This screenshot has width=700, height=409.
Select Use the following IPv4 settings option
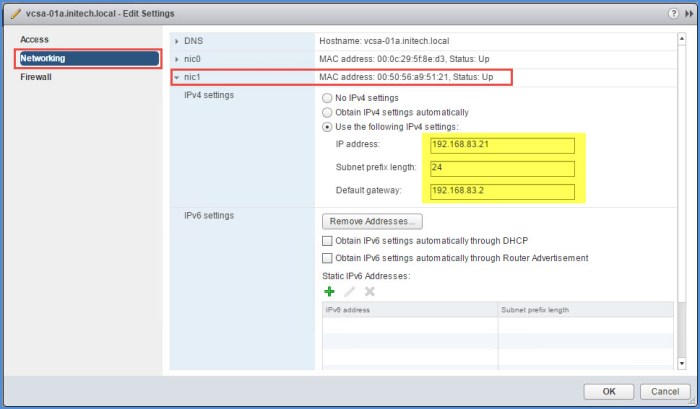[327, 127]
